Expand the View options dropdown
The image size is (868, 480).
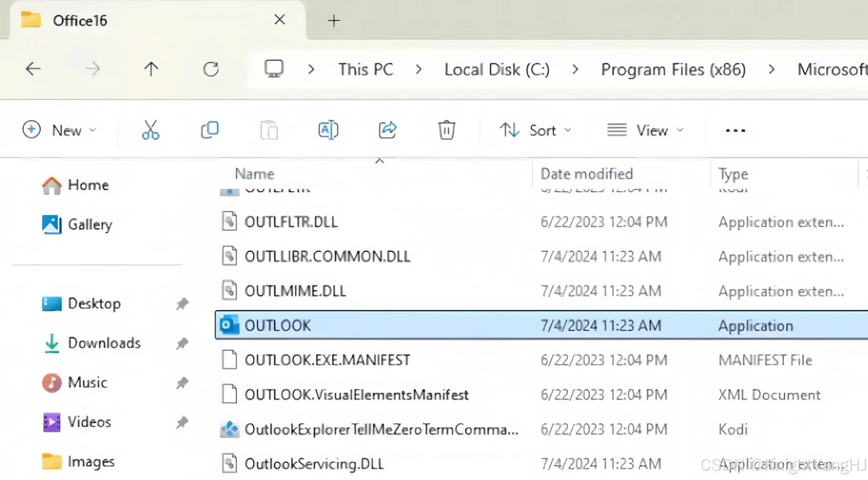pyautogui.click(x=645, y=130)
